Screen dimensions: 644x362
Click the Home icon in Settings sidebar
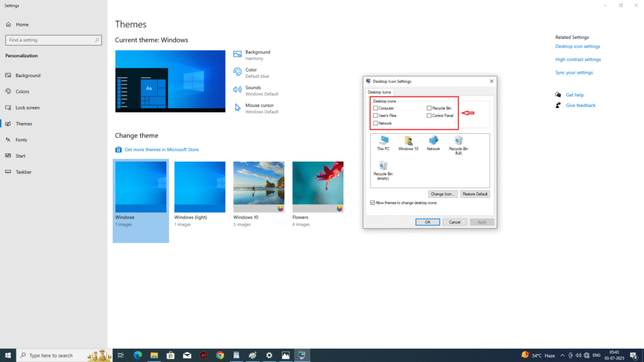9,25
